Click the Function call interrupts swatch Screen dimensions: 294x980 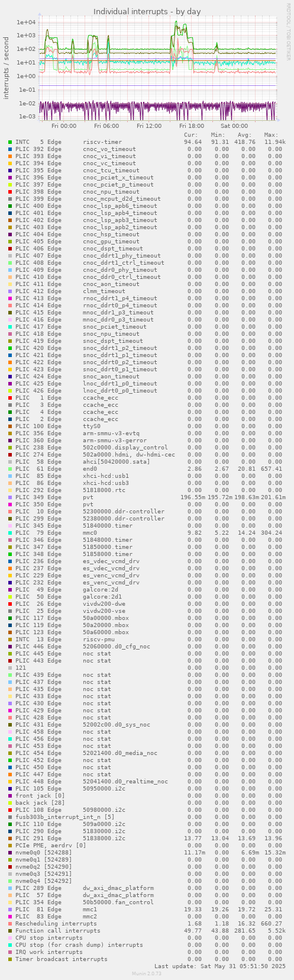pyautogui.click(x=10, y=931)
